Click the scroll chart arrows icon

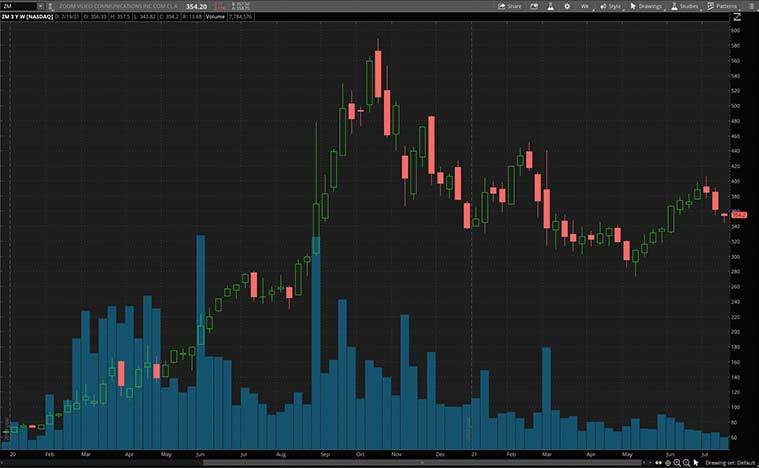point(659,463)
